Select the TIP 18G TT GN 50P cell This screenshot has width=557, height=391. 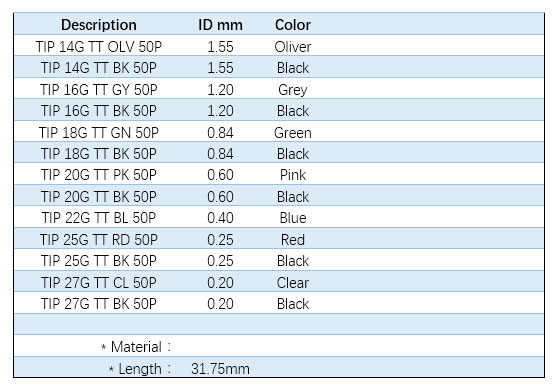coord(99,132)
